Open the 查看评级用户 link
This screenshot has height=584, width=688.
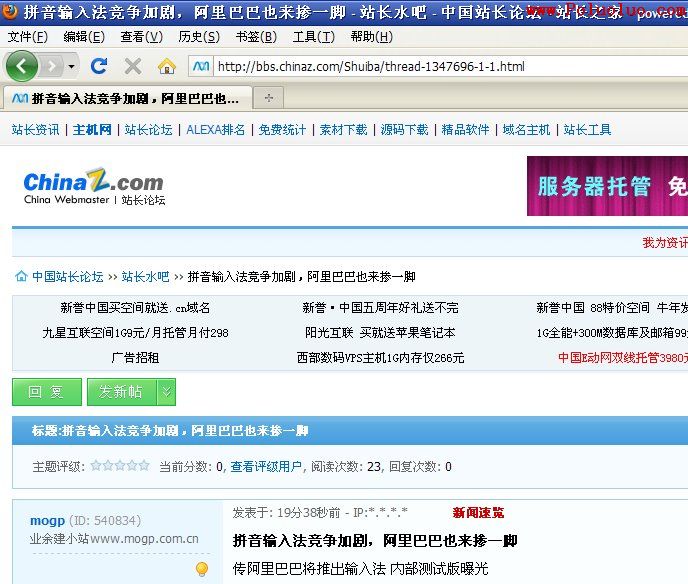pyautogui.click(x=266, y=466)
